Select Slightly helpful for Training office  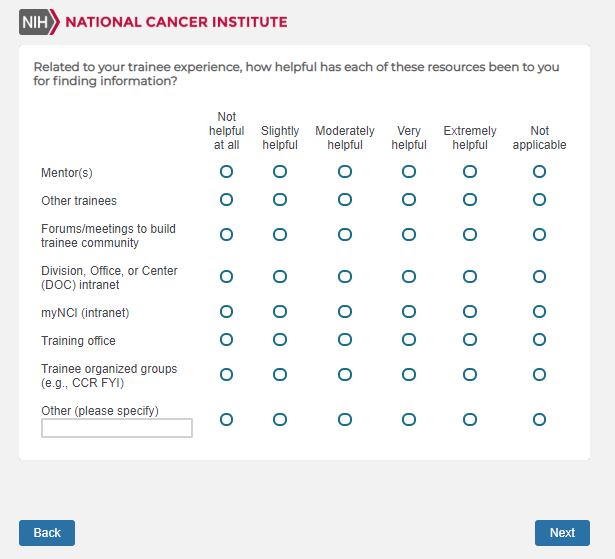point(280,340)
